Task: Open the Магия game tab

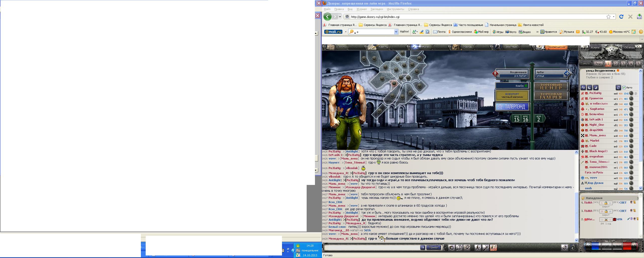Action: (x=425, y=47)
